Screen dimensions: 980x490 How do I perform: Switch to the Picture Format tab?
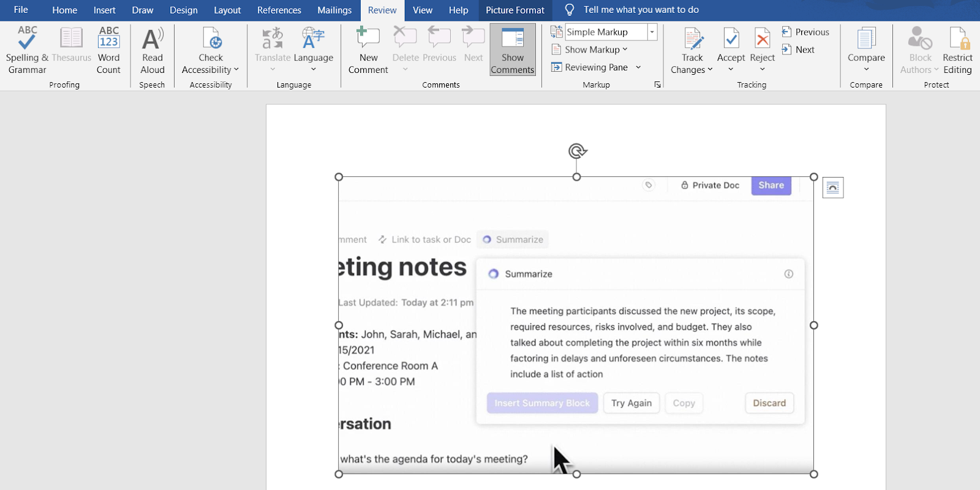[x=514, y=10]
